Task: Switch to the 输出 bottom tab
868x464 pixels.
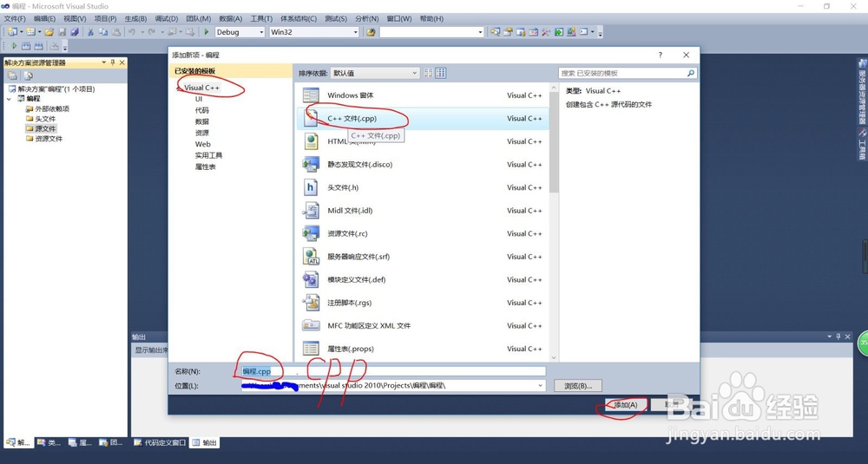Action: [x=204, y=442]
